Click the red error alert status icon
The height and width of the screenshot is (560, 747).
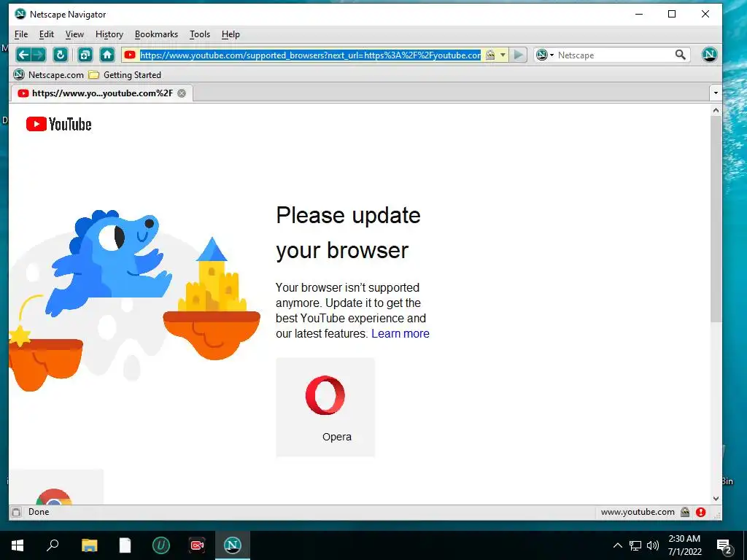click(700, 512)
